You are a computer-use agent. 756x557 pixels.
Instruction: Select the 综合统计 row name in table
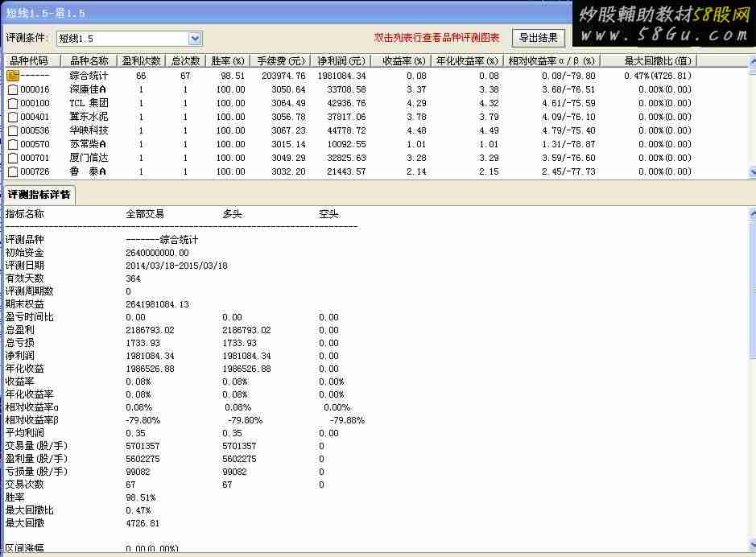click(x=89, y=76)
